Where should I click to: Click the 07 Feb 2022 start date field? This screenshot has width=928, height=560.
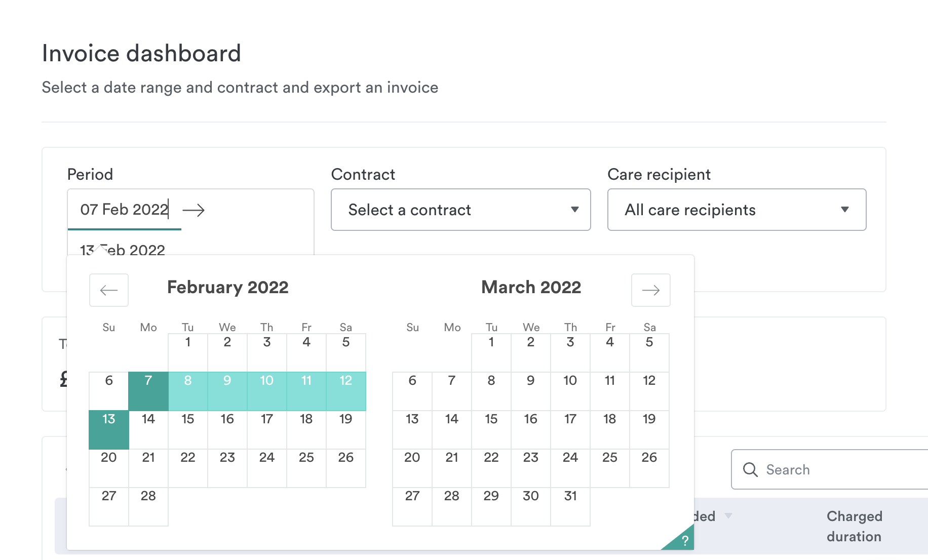click(124, 209)
